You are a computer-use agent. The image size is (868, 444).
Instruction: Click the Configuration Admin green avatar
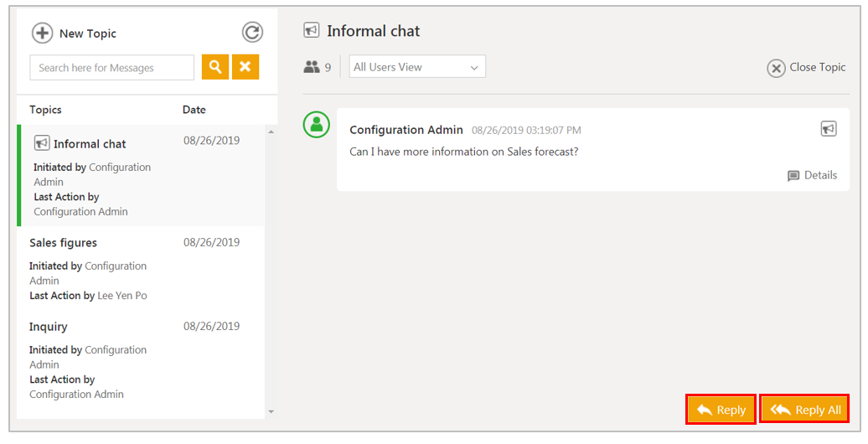click(x=316, y=126)
